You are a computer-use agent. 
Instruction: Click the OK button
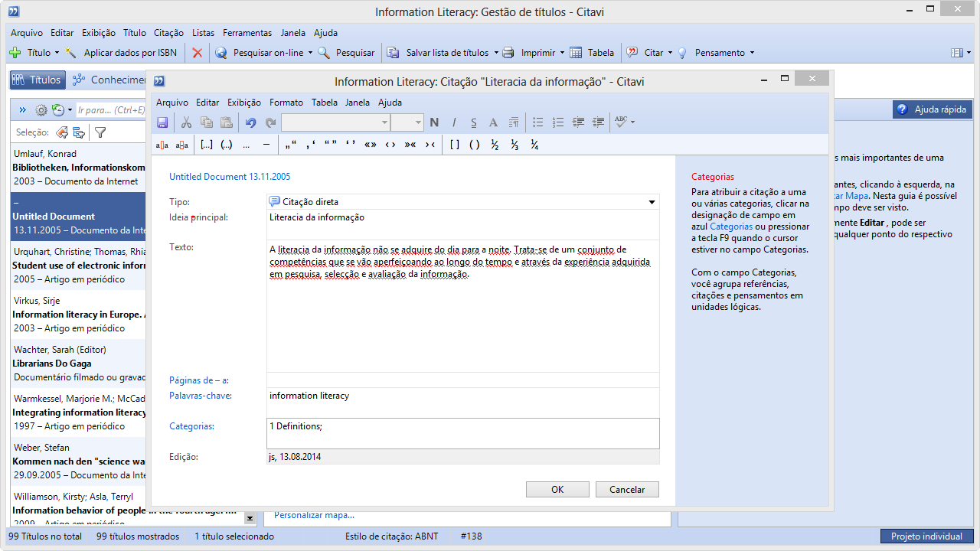[x=557, y=490]
